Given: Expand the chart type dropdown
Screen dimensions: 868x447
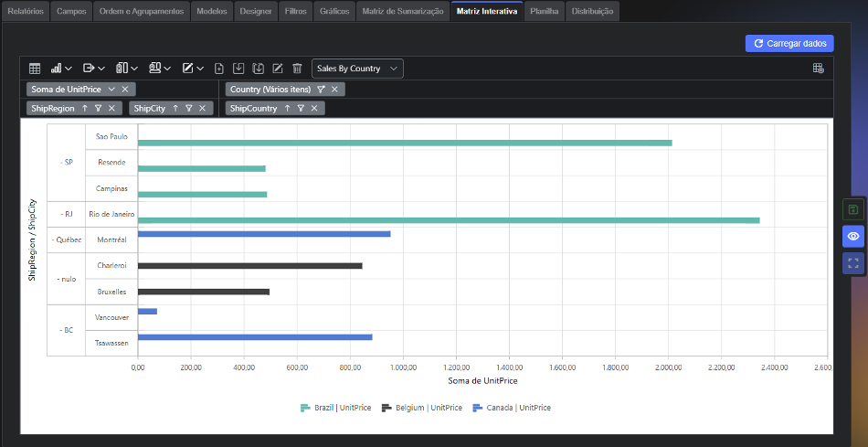Looking at the screenshot, I should point(61,69).
